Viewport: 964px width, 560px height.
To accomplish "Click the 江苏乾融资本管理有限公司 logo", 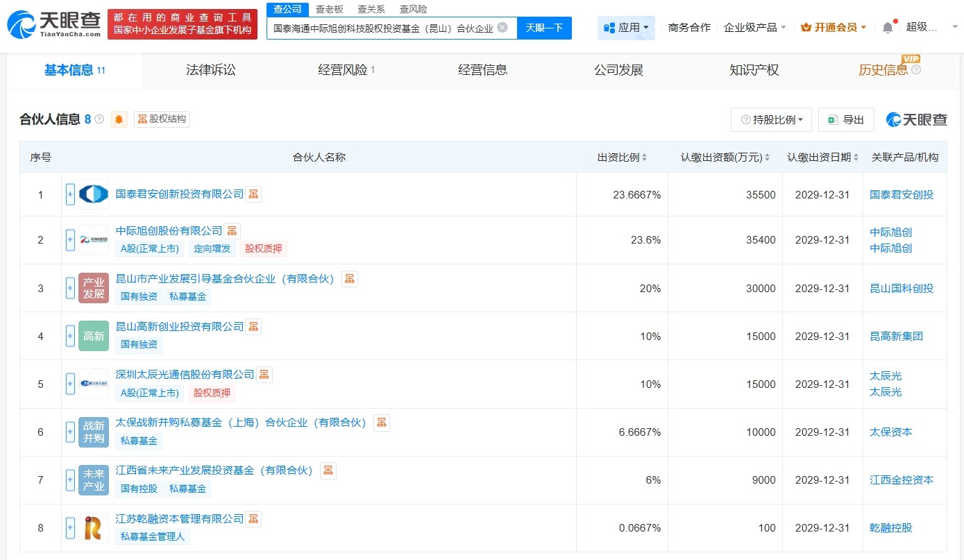I will coord(93,528).
